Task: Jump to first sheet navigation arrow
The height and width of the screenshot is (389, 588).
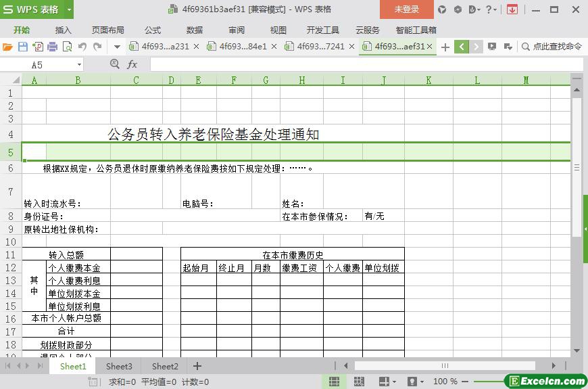Action: point(8,366)
